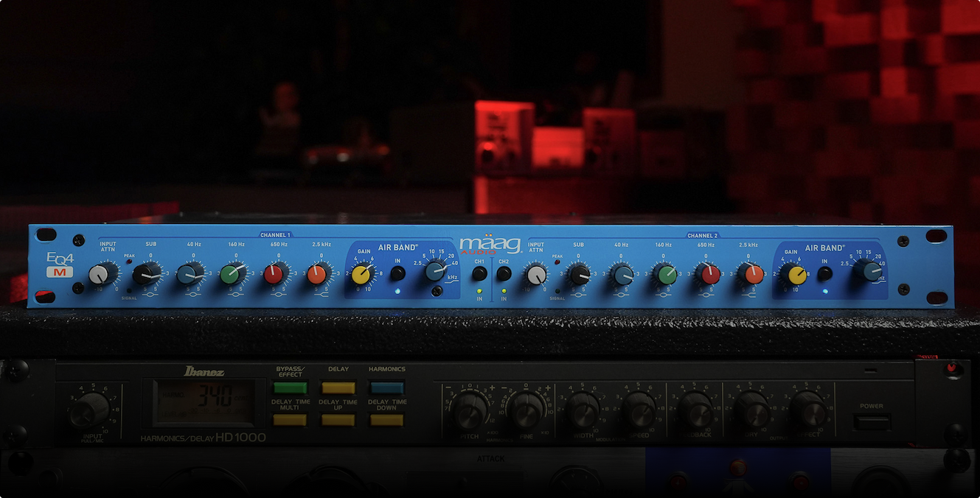
Task: Click the Ibanez Effect level knob
Action: point(808,410)
